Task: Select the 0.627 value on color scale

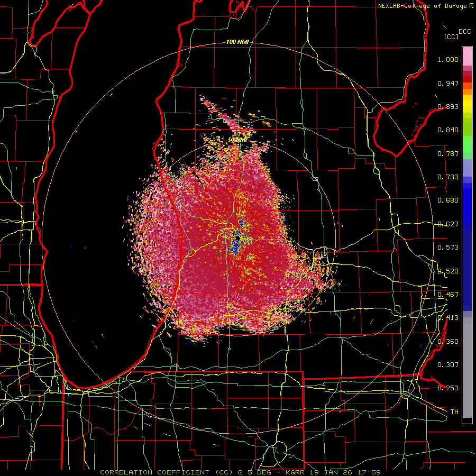Action: pos(448,224)
